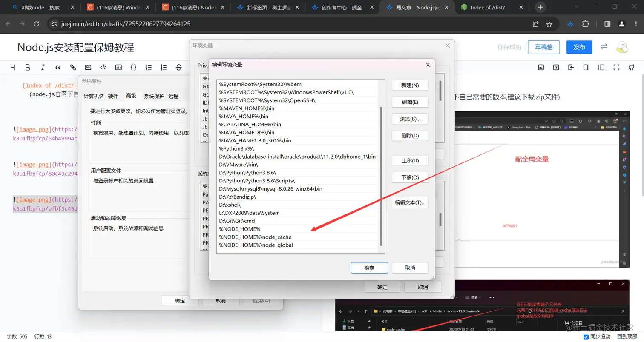Select the D:\VMware\bin\ path entry

tap(297, 165)
